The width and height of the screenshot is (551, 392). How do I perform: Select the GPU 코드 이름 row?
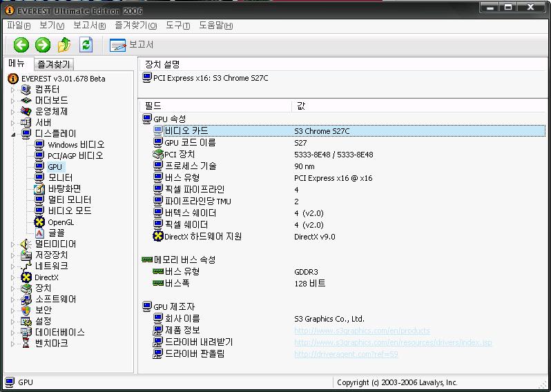click(349, 143)
